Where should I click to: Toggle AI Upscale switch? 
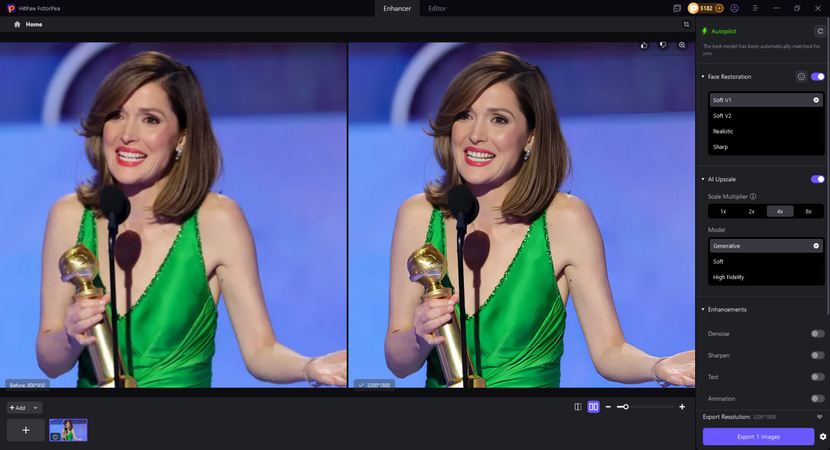817,179
